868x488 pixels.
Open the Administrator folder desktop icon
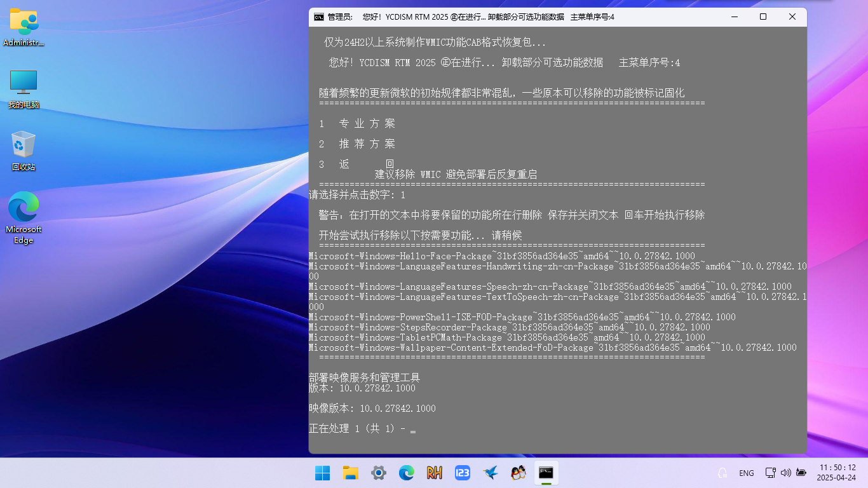(24, 27)
